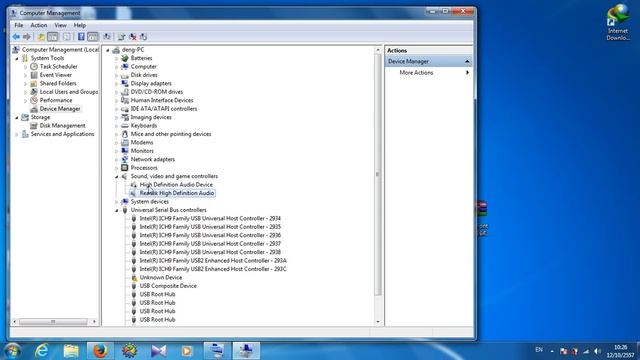Click Mice and other pointing devices
This screenshot has width=640, height=360.
pyautogui.click(x=171, y=134)
